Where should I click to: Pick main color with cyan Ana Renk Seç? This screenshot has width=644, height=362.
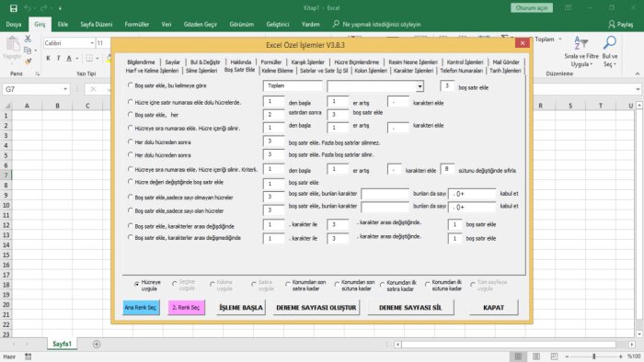pyautogui.click(x=141, y=308)
